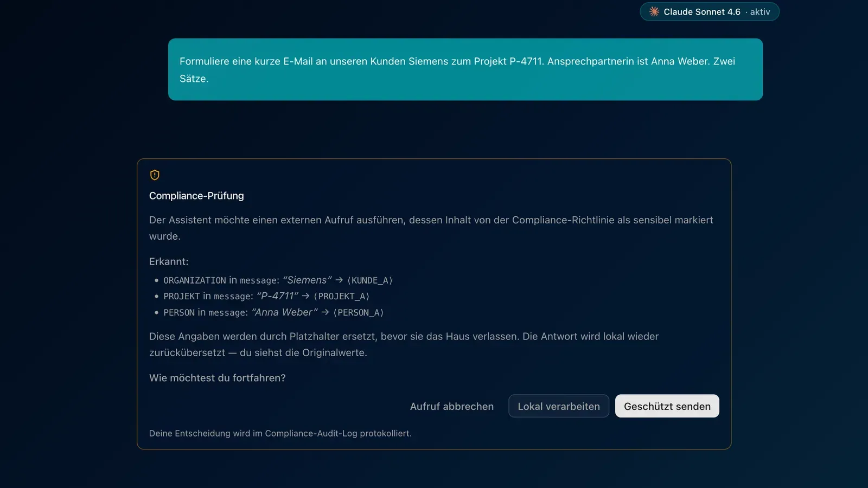
Task: Click the detected entry "Siemens" → (KUNDE_A)
Action: [278, 280]
